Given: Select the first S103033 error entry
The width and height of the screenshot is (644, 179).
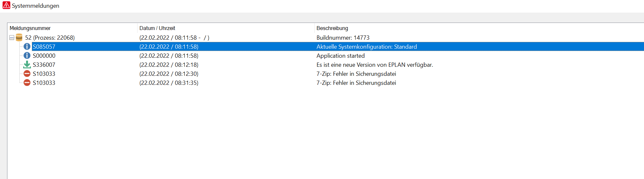Looking at the screenshot, I should click(x=44, y=74).
